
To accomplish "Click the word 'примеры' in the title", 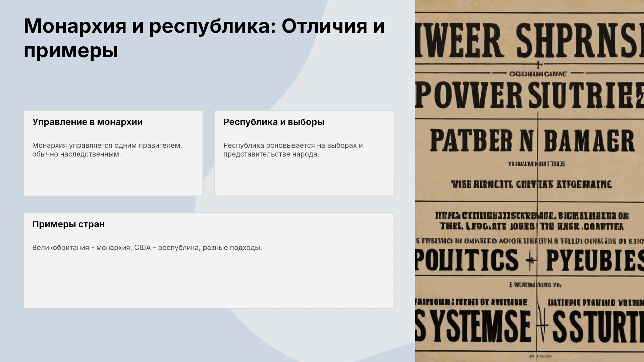I will [x=71, y=51].
